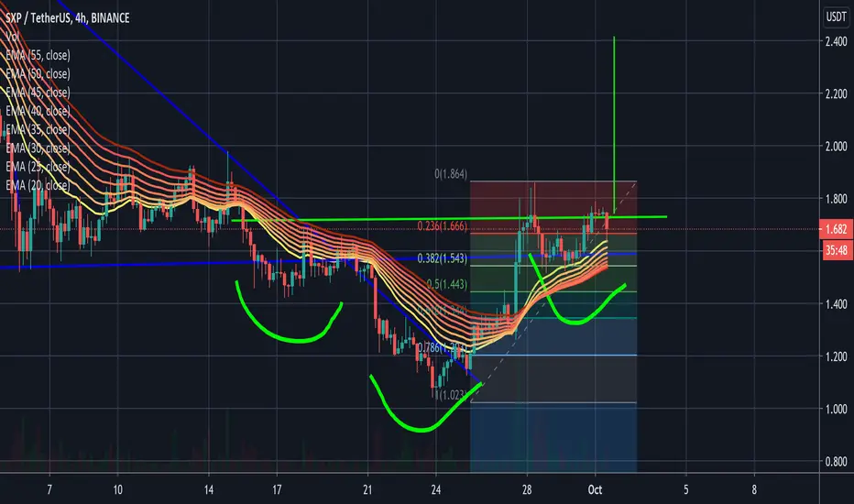Click the date label 14 on time axis
The image size is (854, 504).
coord(209,490)
